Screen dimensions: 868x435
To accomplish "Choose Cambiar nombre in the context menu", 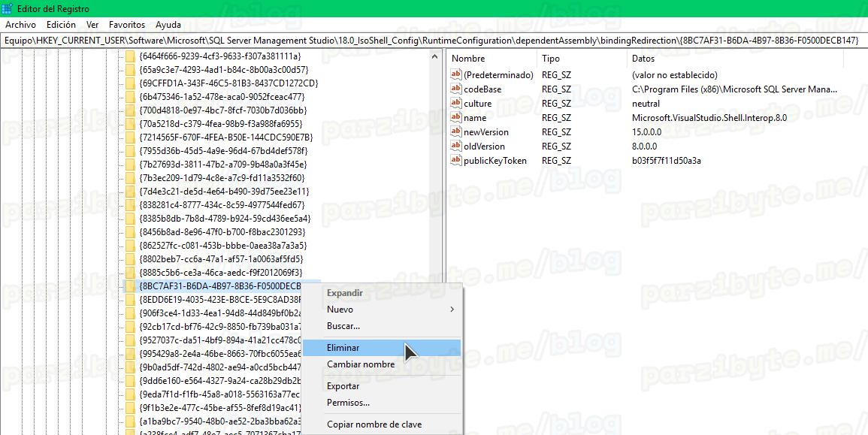I will 383,364.
